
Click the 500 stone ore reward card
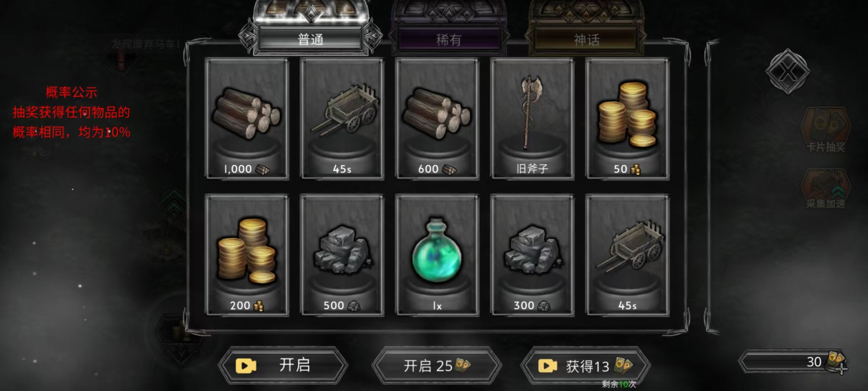pyautogui.click(x=342, y=255)
